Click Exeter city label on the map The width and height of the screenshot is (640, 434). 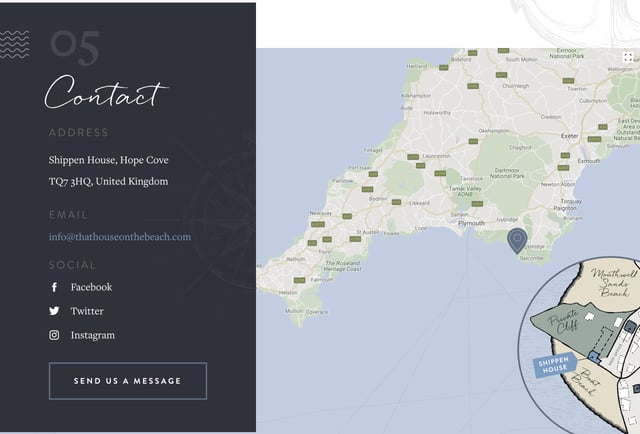click(570, 135)
